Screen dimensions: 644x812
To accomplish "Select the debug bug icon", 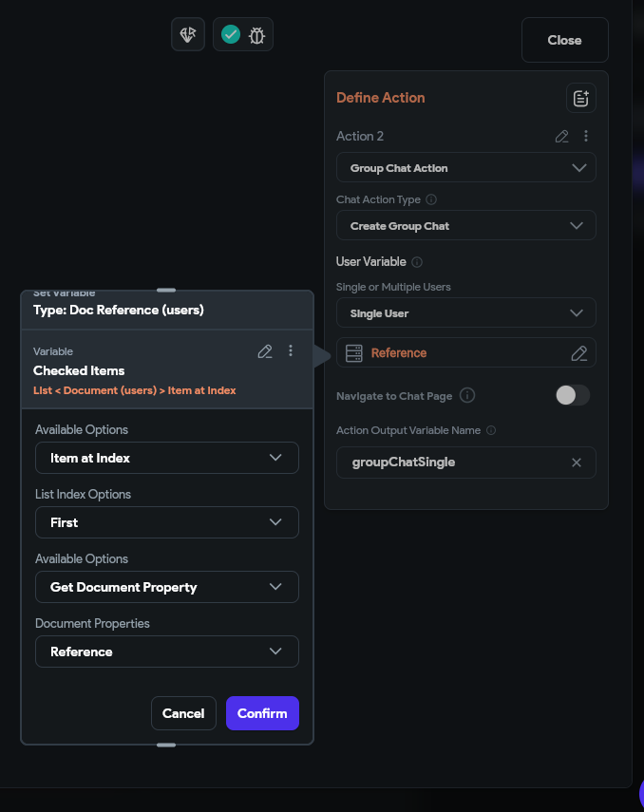I will pos(256,33).
